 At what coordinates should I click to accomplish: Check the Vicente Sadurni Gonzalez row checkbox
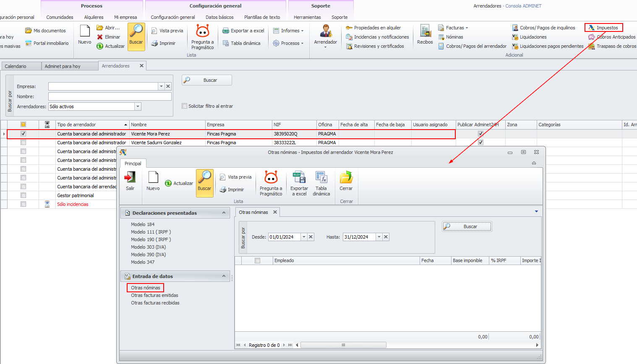pos(23,143)
